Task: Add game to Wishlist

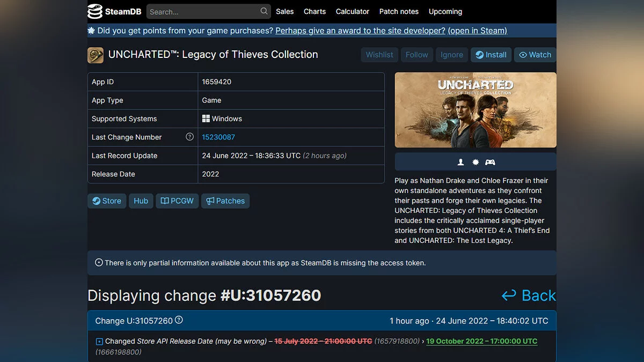Action: (379, 55)
